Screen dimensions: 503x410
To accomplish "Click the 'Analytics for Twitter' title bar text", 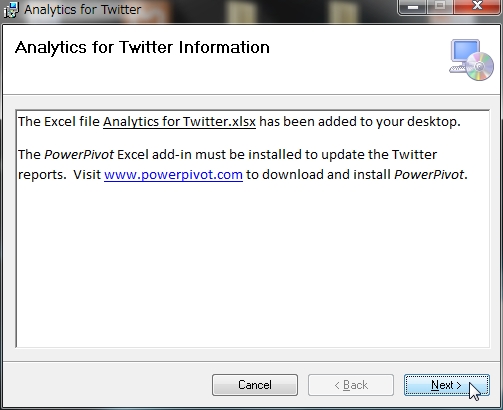I will click(x=83, y=10).
